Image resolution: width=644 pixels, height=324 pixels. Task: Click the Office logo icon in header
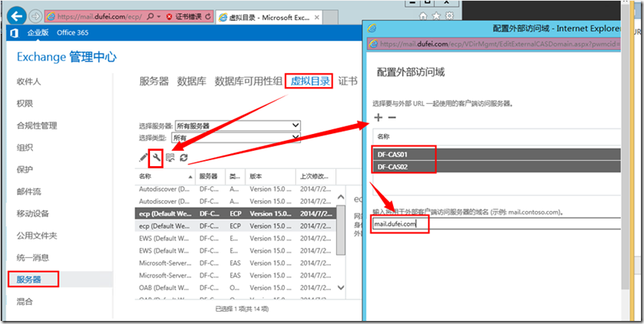tap(14, 32)
